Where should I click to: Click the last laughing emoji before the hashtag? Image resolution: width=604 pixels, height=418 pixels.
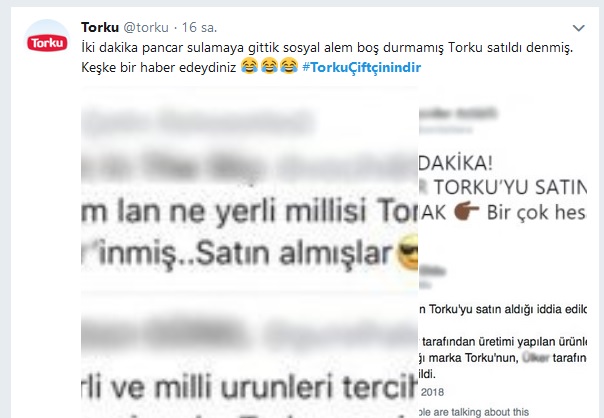coord(289,65)
